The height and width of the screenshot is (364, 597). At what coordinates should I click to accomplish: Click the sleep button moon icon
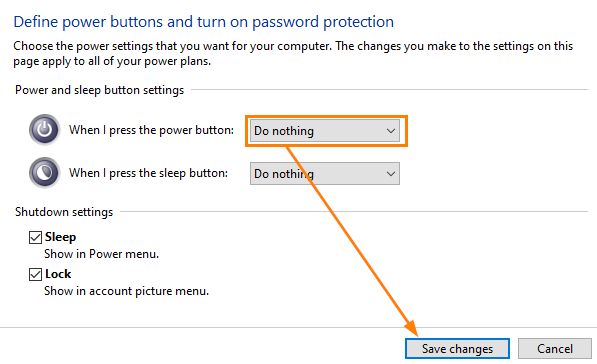click(45, 172)
